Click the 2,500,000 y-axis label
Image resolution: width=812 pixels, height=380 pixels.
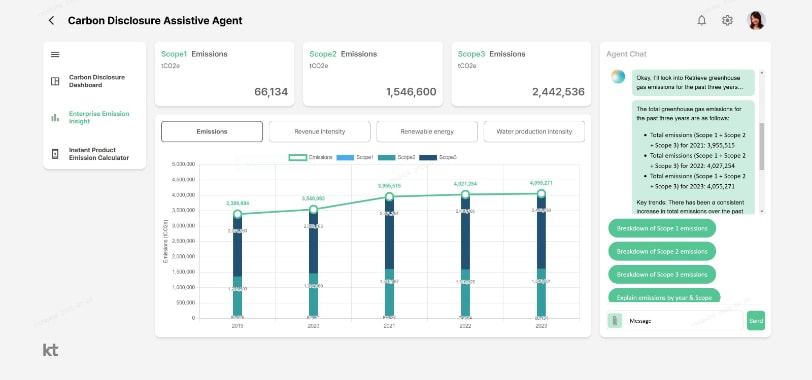182,241
